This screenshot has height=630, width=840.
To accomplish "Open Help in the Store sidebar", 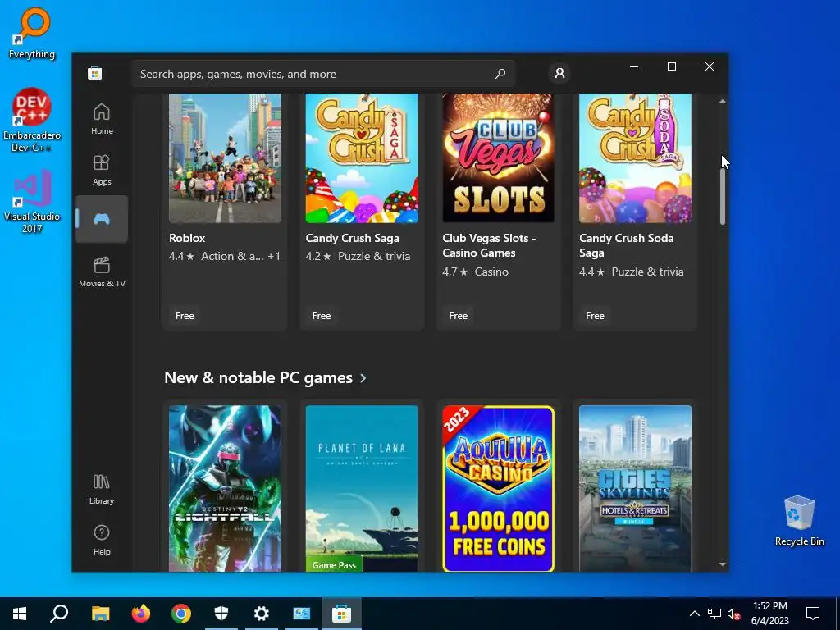I will [x=102, y=540].
